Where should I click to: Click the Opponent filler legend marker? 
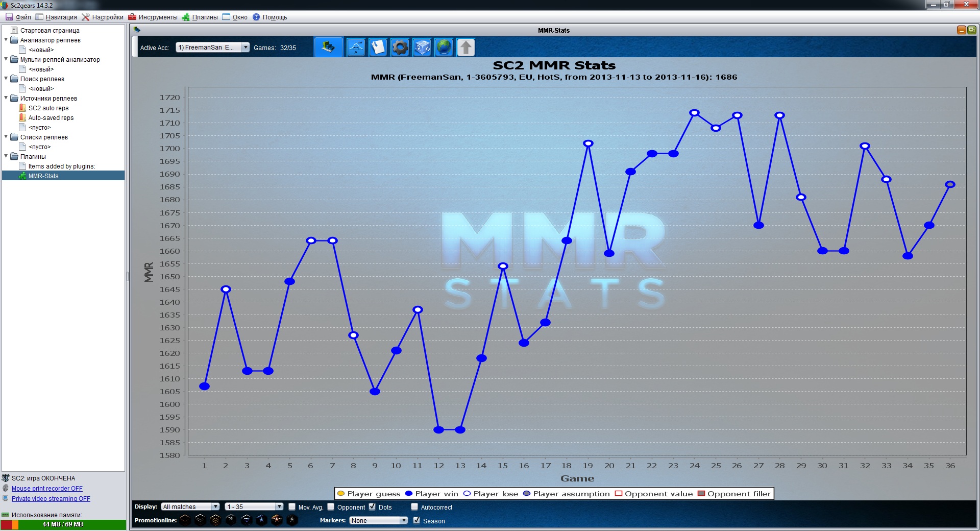click(701, 494)
